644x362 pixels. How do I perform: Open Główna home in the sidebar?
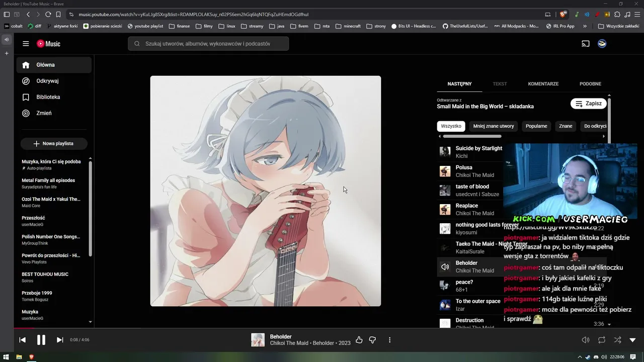pos(54,65)
